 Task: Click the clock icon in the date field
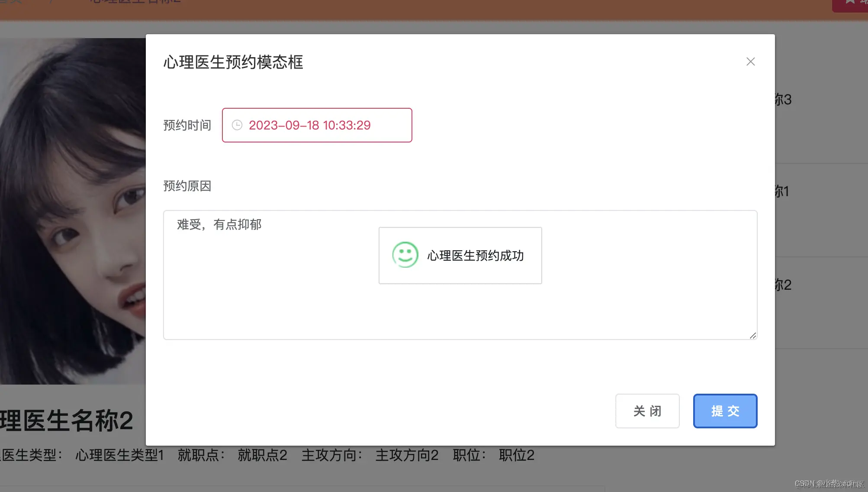click(237, 125)
